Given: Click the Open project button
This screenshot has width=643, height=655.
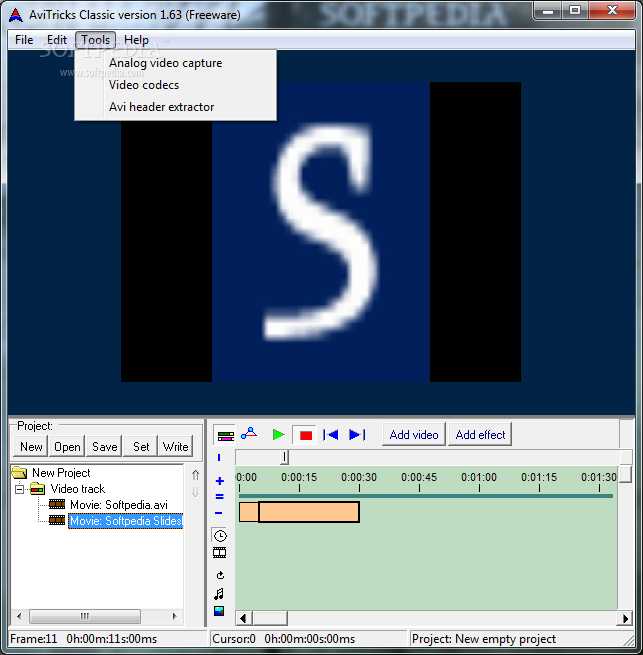Looking at the screenshot, I should [x=67, y=447].
